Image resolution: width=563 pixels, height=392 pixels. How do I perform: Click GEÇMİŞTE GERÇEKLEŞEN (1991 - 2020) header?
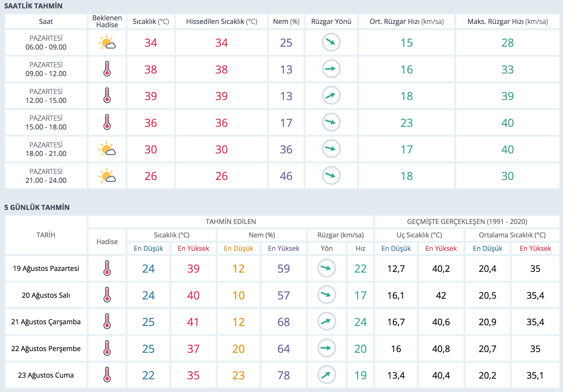[x=467, y=222]
